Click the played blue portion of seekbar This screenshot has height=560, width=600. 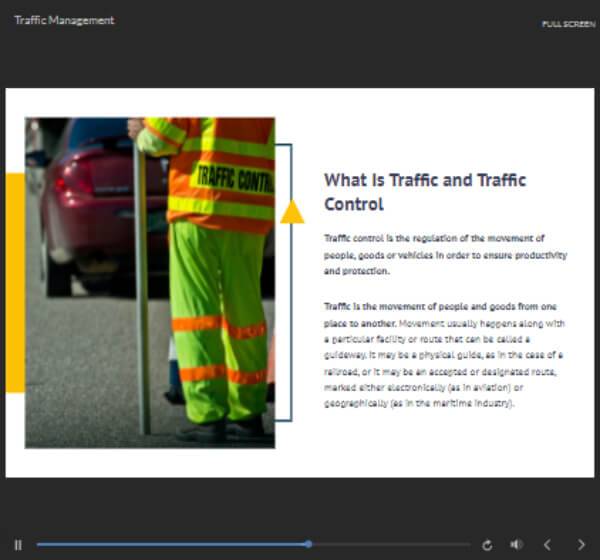tap(170, 544)
